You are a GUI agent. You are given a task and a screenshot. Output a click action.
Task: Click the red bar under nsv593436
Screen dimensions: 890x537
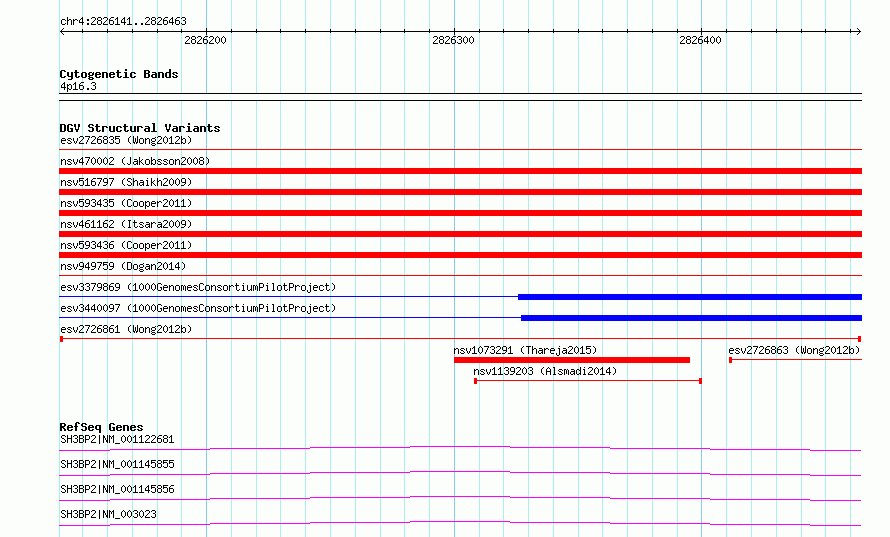point(460,255)
